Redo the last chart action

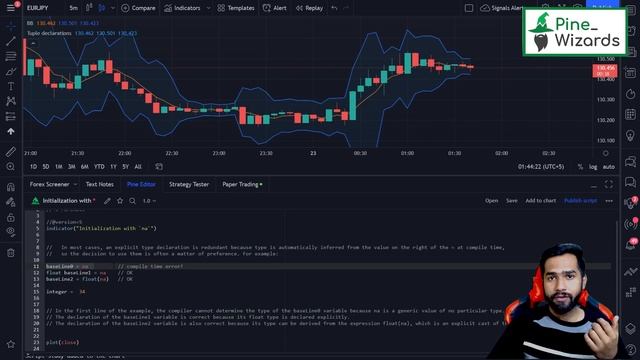click(346, 8)
